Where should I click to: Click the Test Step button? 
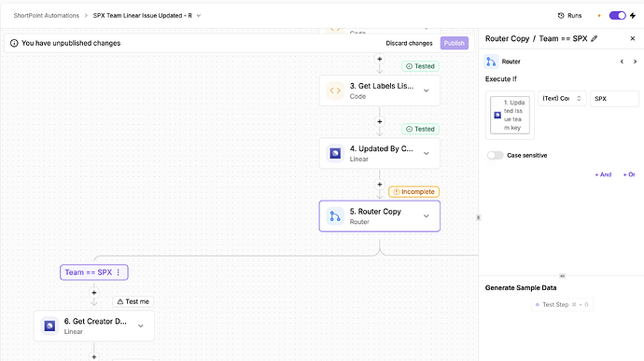(562, 305)
